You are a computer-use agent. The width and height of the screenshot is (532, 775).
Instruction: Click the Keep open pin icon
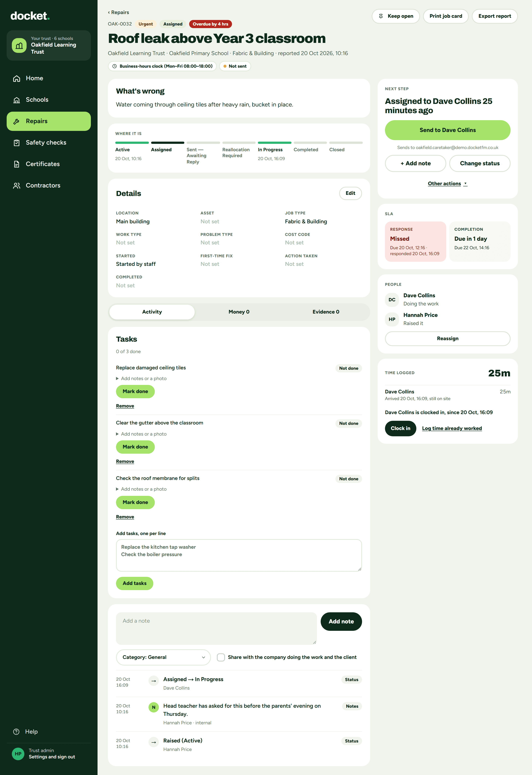(381, 16)
